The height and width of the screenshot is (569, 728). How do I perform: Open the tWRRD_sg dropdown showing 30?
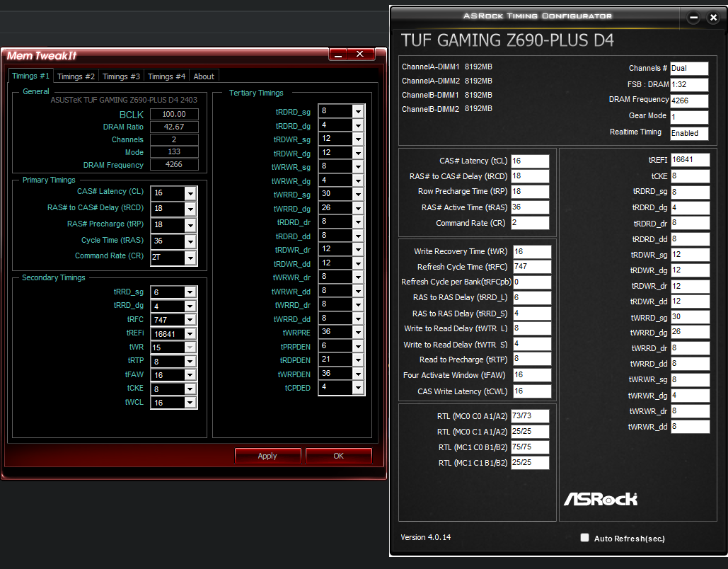pyautogui.click(x=358, y=194)
